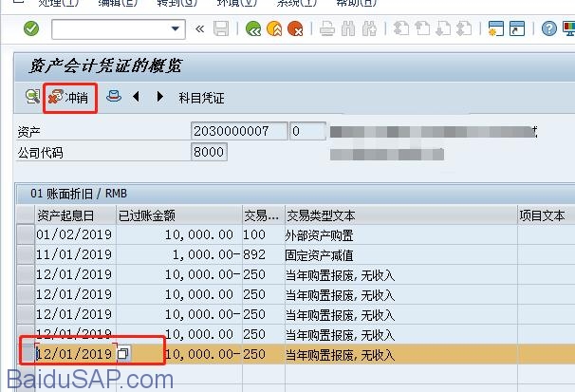Click the 科目凭证 button
Screen dimensions: 575x392
pos(201,97)
